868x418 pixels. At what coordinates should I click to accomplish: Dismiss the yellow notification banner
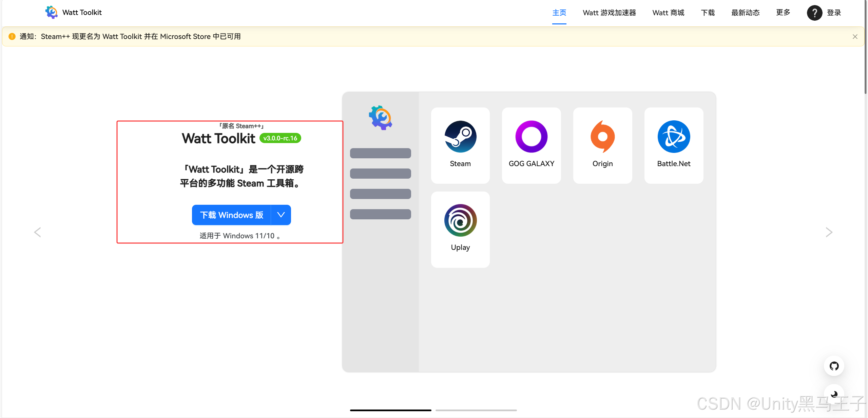pyautogui.click(x=855, y=37)
